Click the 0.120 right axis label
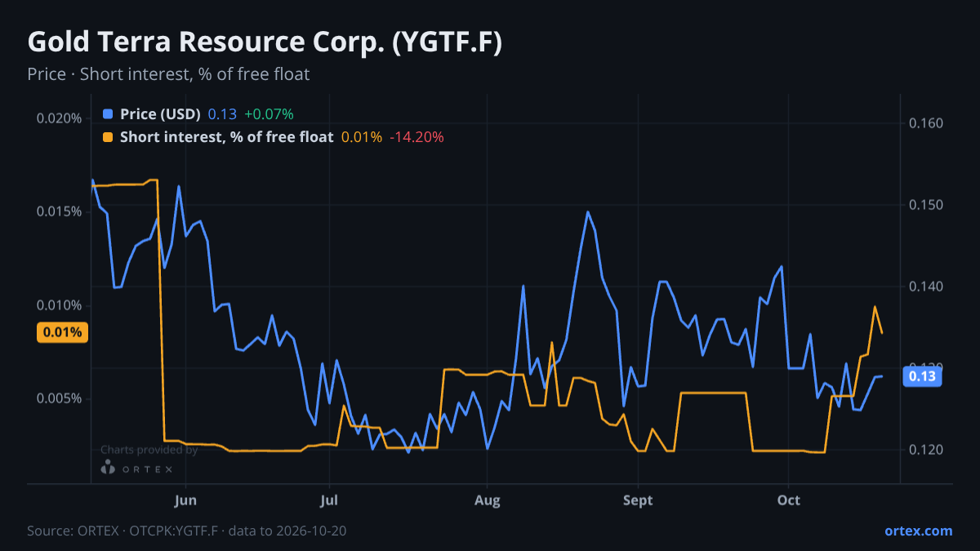Screen dimensions: 980x551 926,450
